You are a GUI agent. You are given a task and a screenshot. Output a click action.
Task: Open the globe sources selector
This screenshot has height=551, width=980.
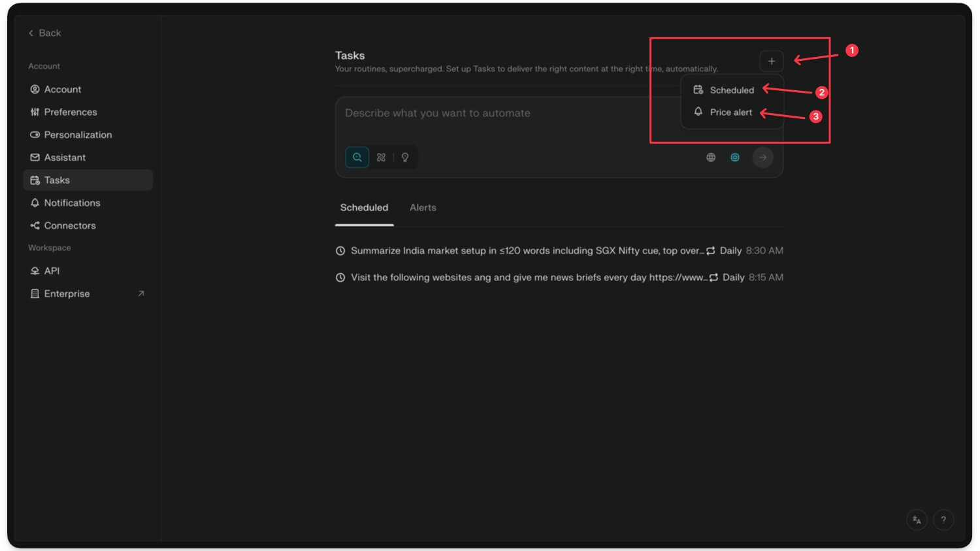(711, 158)
